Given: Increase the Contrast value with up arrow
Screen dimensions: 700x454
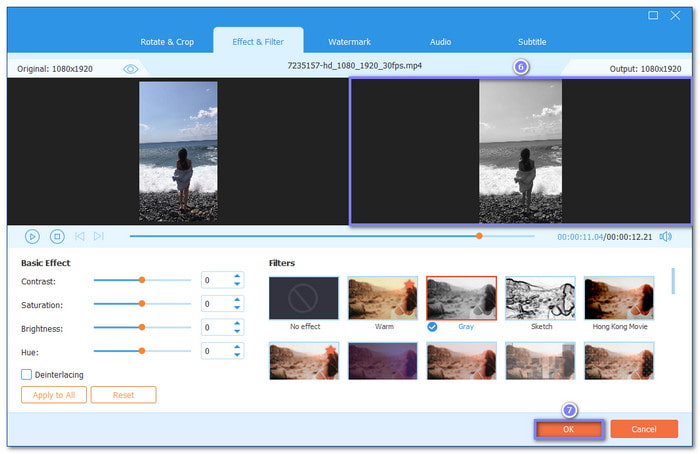Looking at the screenshot, I should coord(237,276).
